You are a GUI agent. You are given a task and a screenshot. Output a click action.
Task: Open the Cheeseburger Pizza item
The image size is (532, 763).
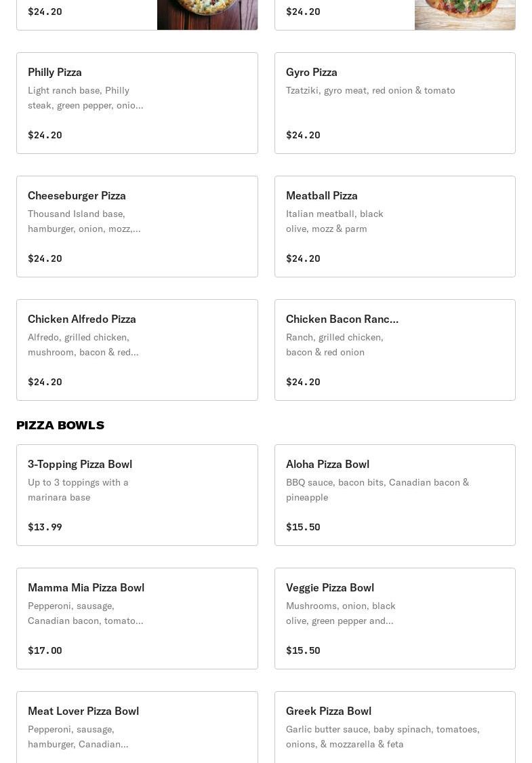click(137, 227)
